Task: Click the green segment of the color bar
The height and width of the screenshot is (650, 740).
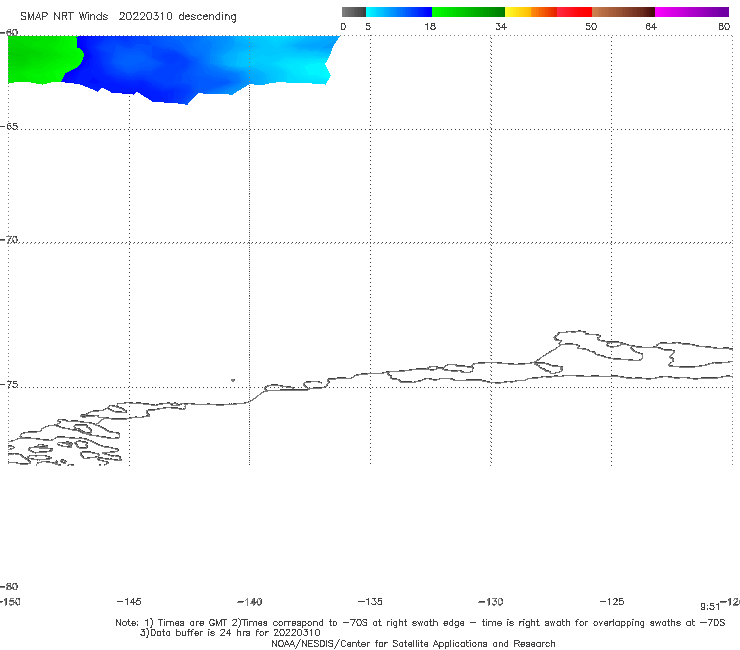Action: pos(468,12)
